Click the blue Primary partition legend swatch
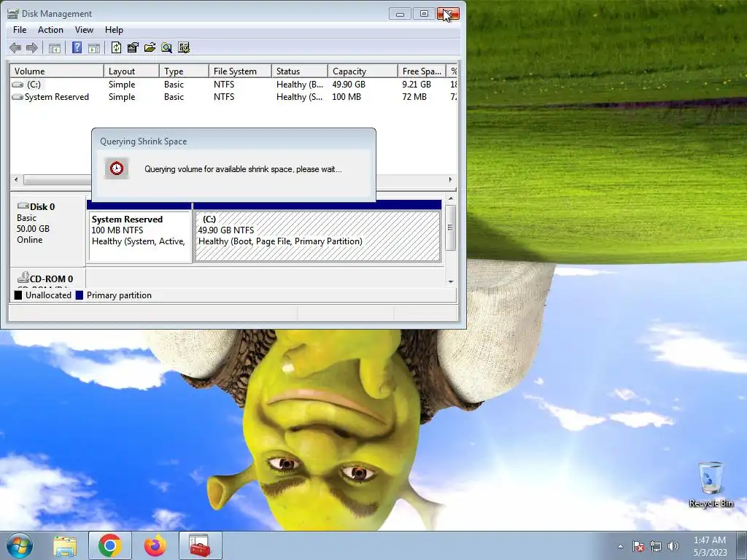Image resolution: width=747 pixels, height=560 pixels. pos(79,295)
